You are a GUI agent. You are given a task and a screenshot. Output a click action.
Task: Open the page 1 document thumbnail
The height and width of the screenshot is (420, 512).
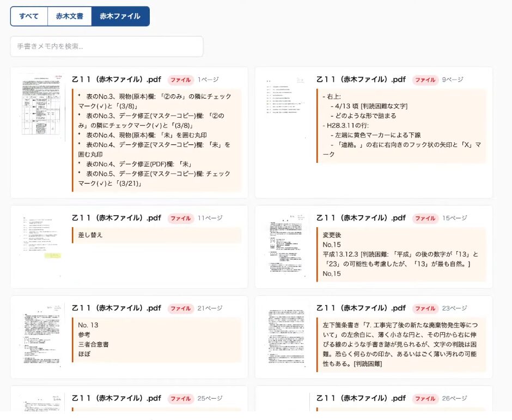(40, 107)
